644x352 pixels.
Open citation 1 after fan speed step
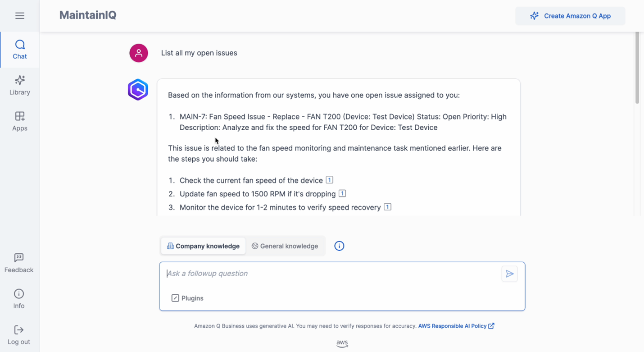(329, 180)
